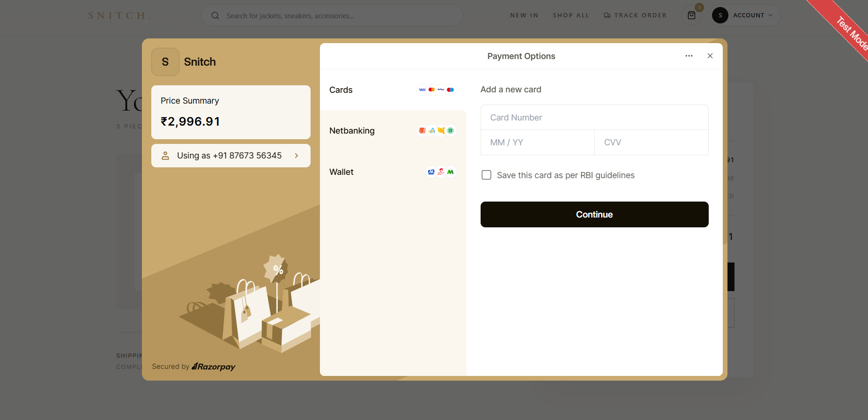The image size is (868, 420).
Task: Select the Wallet payment method
Action: click(x=393, y=172)
